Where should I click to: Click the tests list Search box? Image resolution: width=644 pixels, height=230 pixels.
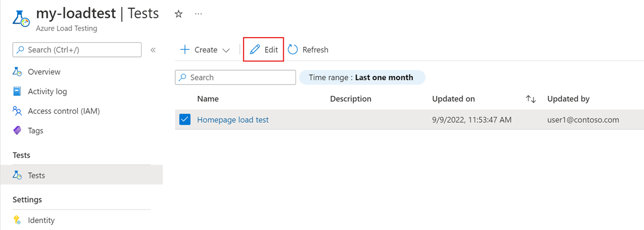[235, 77]
